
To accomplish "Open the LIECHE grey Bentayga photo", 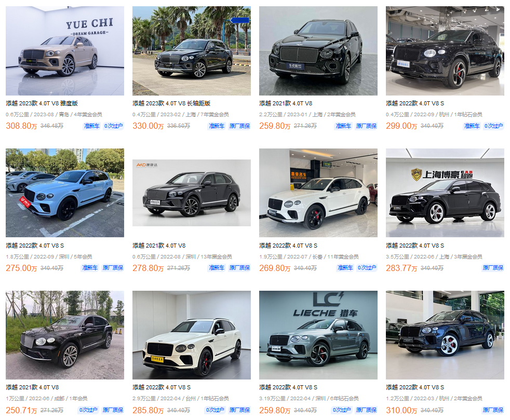I will click(x=318, y=335).
